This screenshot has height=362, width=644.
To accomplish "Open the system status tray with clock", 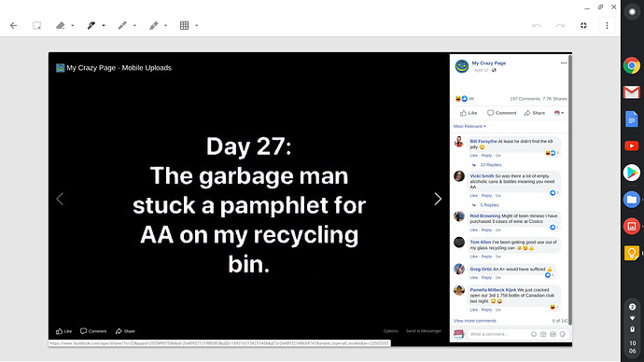I will [632, 328].
